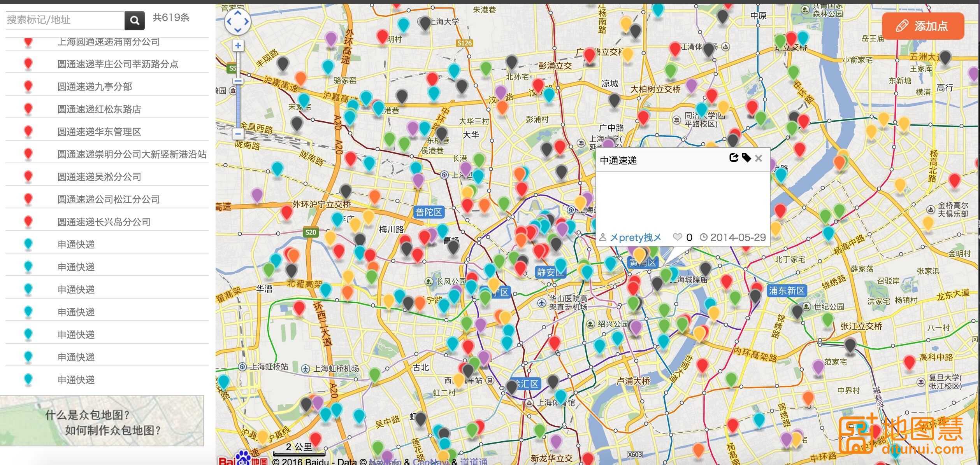The image size is (980, 465).
Task: Click the 复旦大学(张江校区) campus icon
Action: pyautogui.click(x=921, y=382)
